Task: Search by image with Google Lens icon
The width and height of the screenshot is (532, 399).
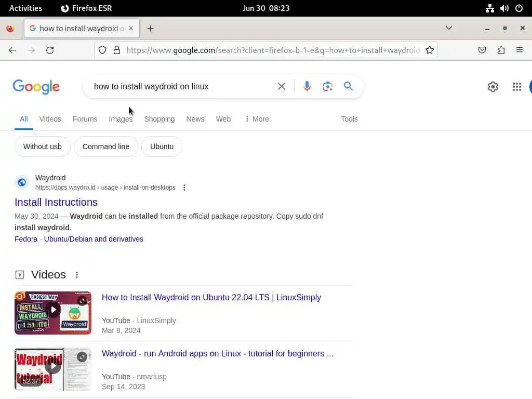Action: (327, 87)
